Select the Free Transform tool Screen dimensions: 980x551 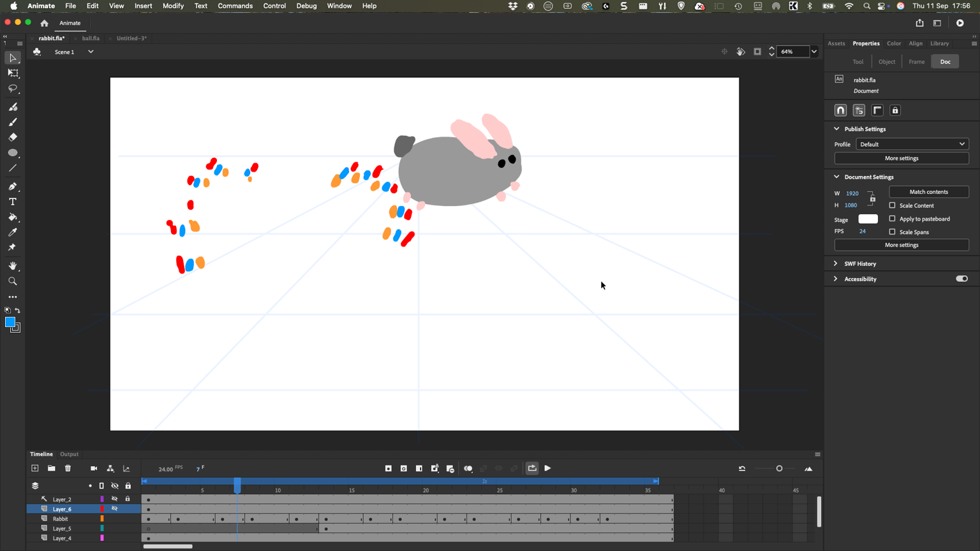pos(13,73)
